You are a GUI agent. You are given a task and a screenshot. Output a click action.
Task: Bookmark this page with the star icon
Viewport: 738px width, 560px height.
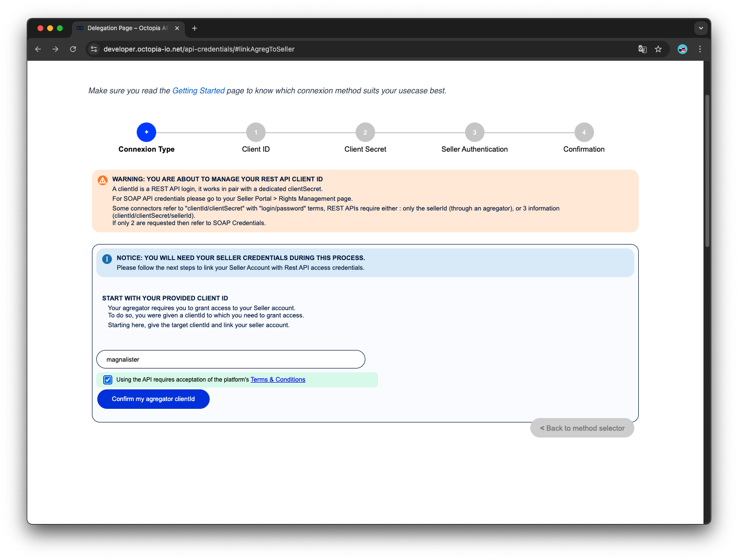[658, 49]
